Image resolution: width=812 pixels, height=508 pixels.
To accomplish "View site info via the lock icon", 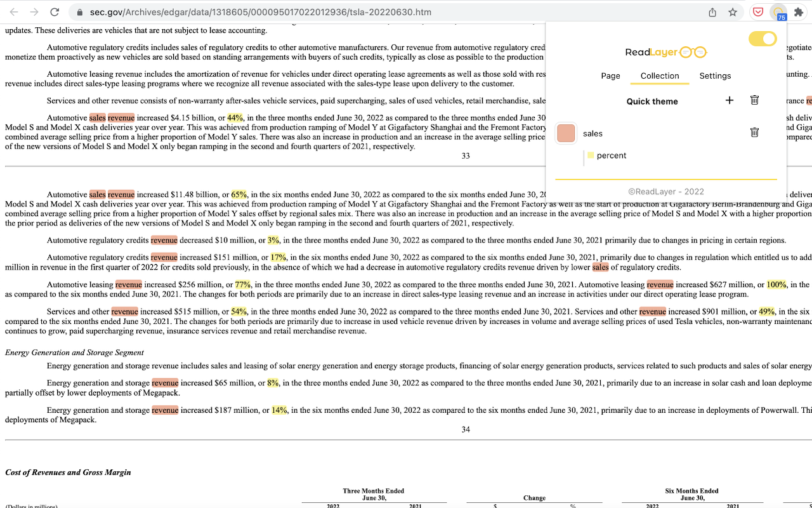I will [x=79, y=12].
